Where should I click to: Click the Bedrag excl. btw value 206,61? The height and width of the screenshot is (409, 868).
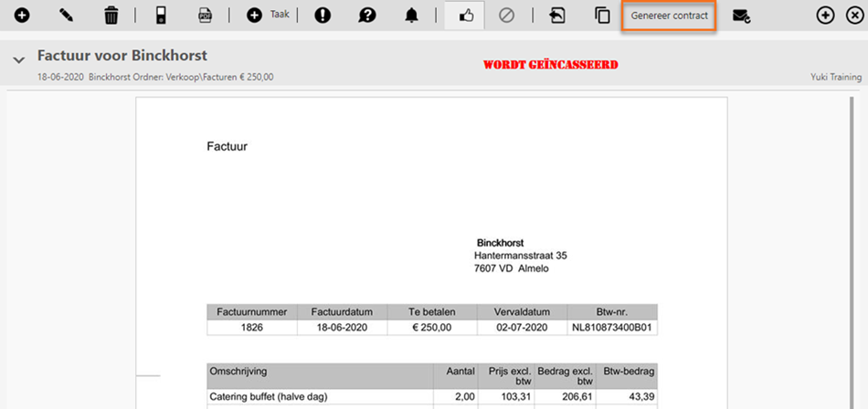click(x=577, y=397)
